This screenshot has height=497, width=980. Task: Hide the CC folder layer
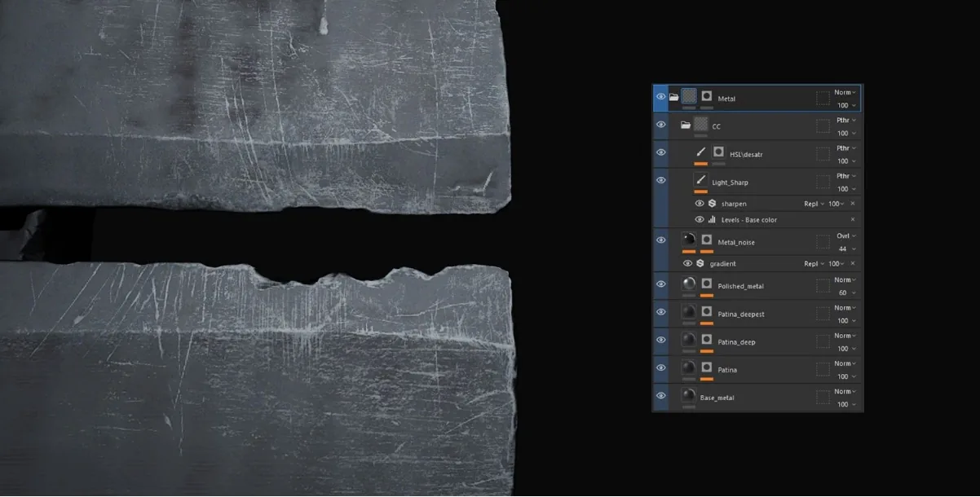[x=660, y=125]
